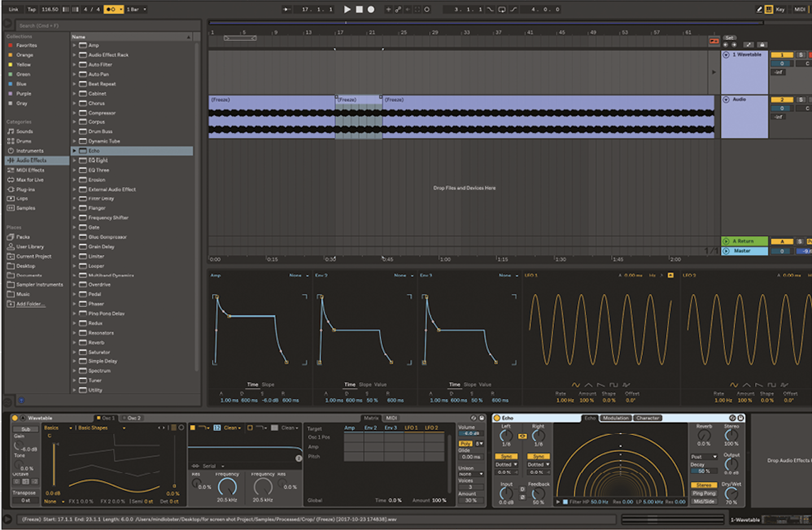The height and width of the screenshot is (530, 812).
Task: Click the browser search field
Action: tap(107, 25)
